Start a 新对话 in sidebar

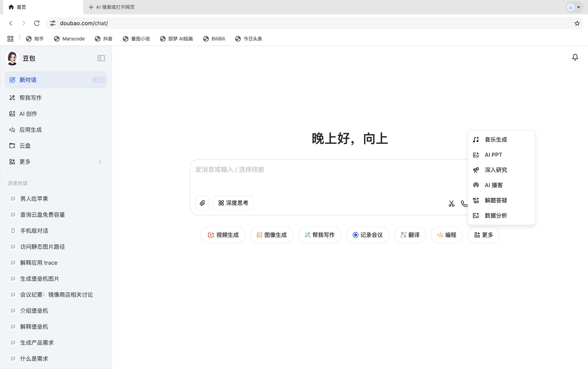[x=56, y=80]
